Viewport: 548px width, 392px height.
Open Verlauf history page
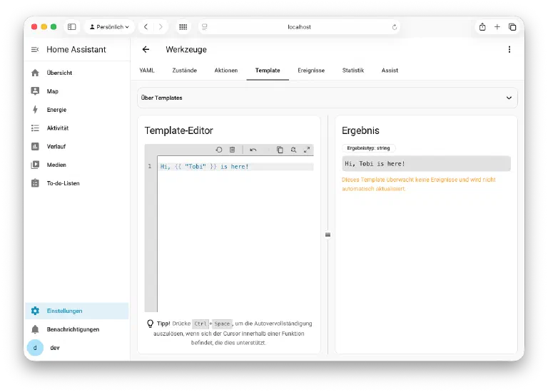pyautogui.click(x=77, y=146)
